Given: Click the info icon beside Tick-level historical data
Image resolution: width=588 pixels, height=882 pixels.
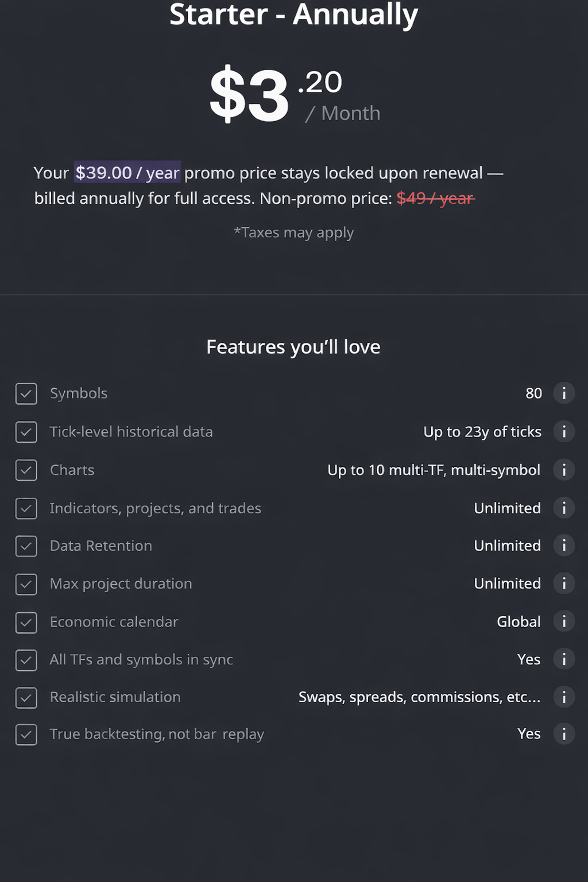Looking at the screenshot, I should point(564,432).
